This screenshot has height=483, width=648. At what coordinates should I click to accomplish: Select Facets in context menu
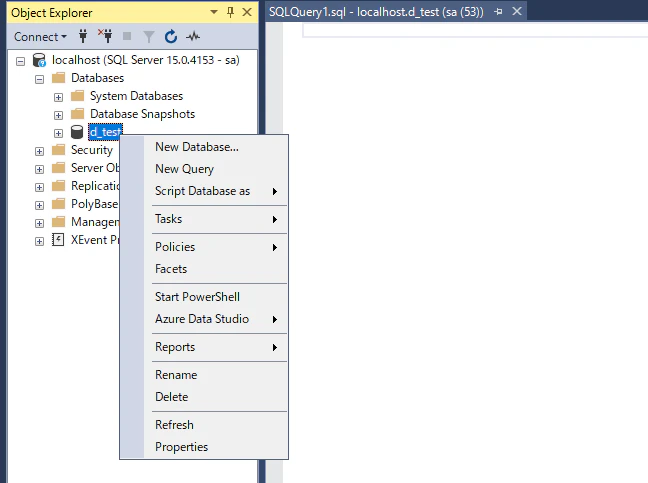(204, 269)
